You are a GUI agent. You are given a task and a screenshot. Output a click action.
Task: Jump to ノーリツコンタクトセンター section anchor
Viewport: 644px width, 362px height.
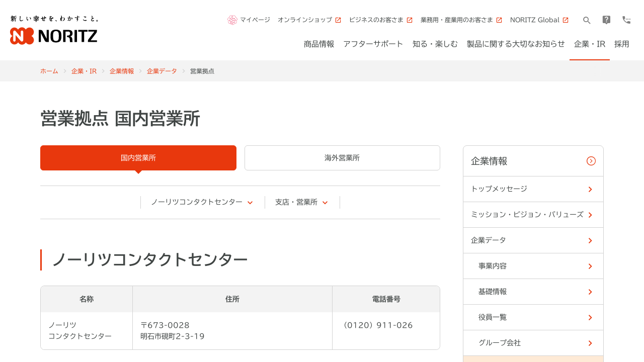202,202
